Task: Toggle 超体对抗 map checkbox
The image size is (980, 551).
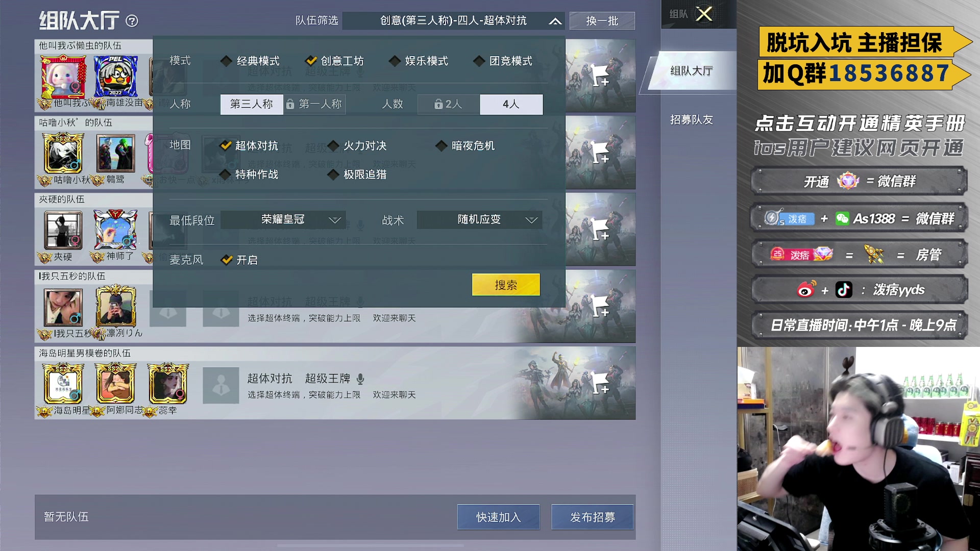Action: 249,146
